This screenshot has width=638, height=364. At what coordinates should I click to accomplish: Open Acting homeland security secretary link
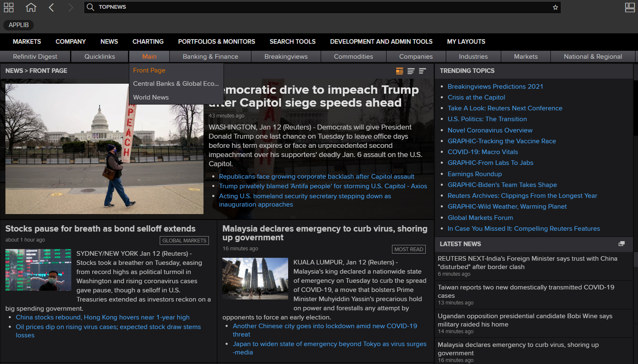[x=305, y=200]
